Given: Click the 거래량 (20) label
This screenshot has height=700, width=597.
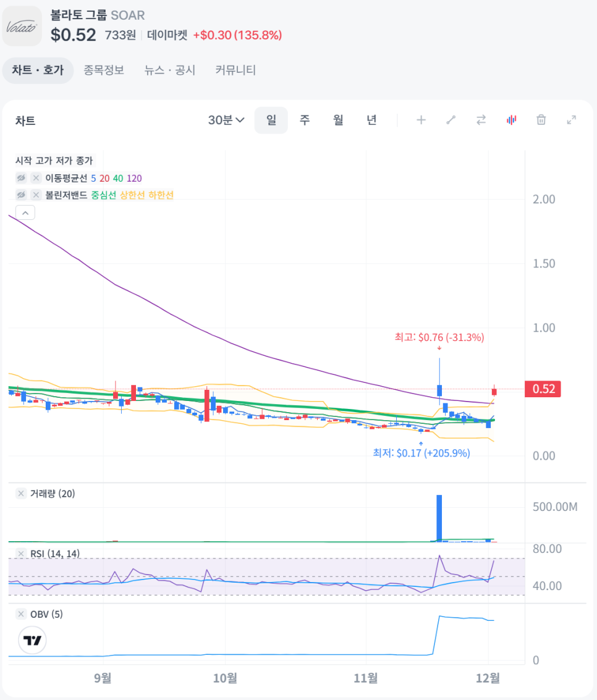Looking at the screenshot, I should click(x=53, y=493).
